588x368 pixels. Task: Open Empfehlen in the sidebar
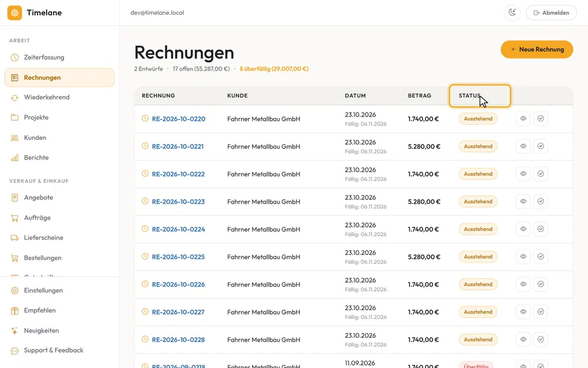(x=59, y=310)
